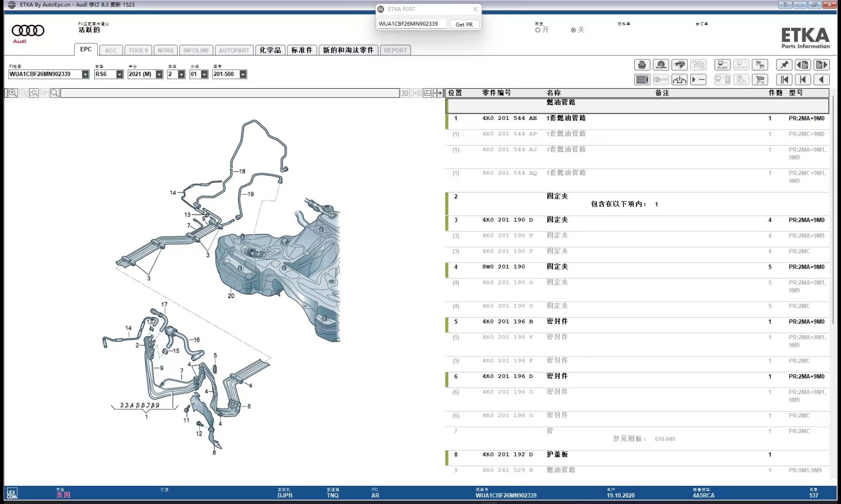Open the ELSA link button
The width and height of the screenshot is (841, 504).
coord(722,65)
